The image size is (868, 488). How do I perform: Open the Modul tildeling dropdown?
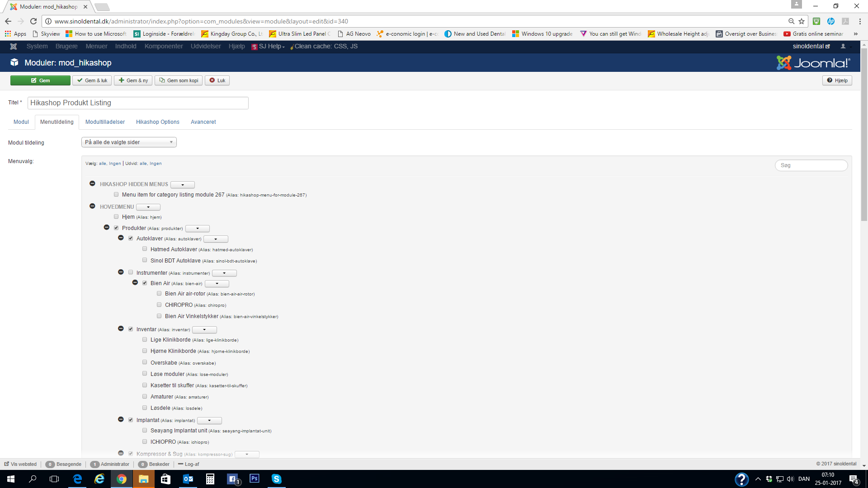click(129, 142)
